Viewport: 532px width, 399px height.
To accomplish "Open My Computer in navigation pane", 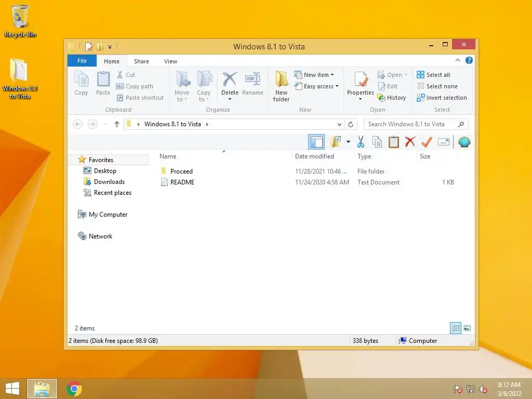I will click(x=103, y=215).
